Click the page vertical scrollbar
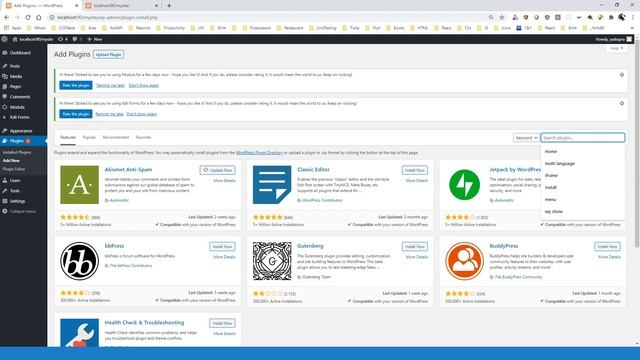640x360 pixels. pyautogui.click(x=637, y=143)
